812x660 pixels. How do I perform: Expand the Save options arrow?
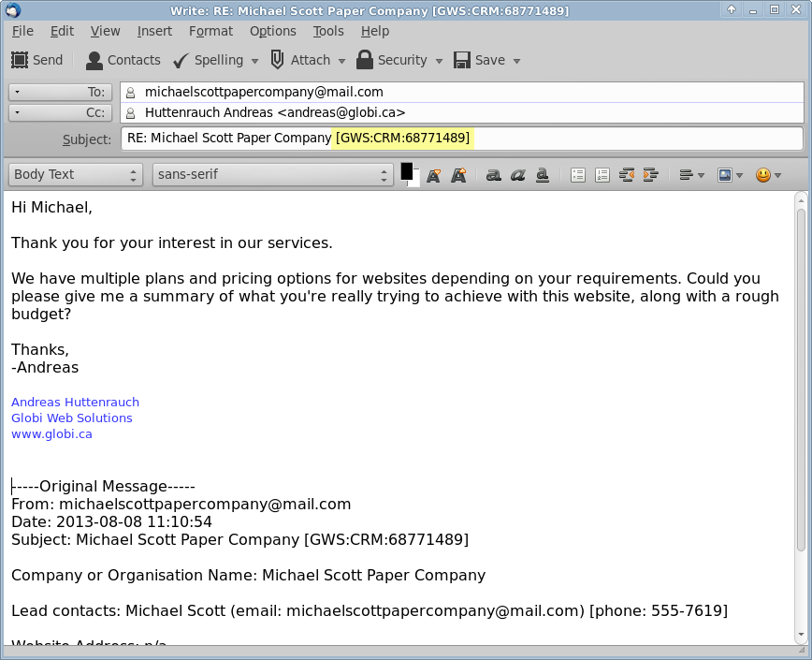[x=516, y=61]
